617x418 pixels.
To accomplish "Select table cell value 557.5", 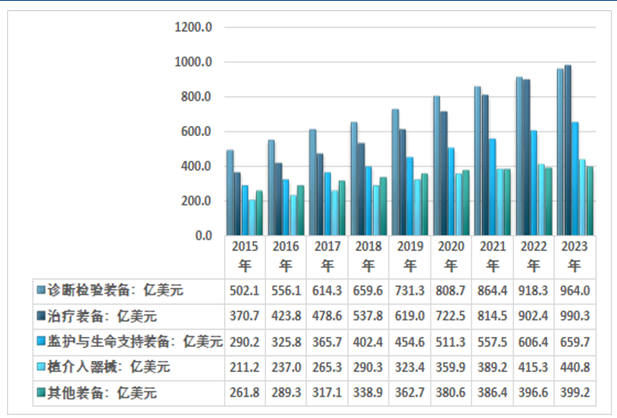I will pyautogui.click(x=493, y=342).
